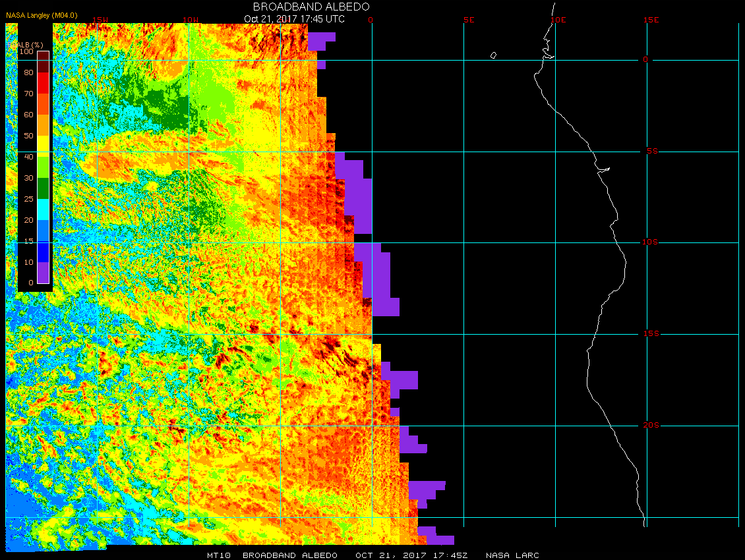Select the 'Oct 21, 2017 17:45 UTC' timestamp
The image size is (745, 560).
[x=294, y=19]
